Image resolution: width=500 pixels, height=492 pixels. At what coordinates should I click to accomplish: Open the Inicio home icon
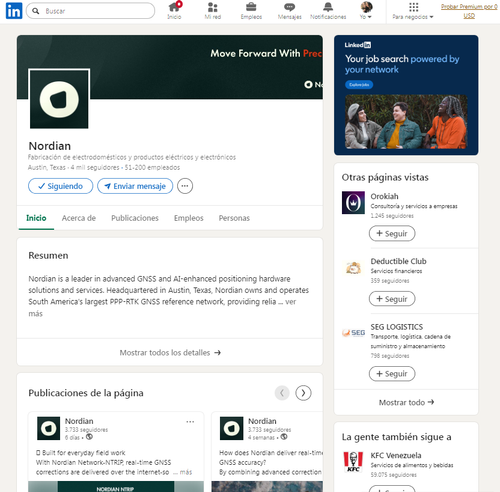pyautogui.click(x=174, y=11)
